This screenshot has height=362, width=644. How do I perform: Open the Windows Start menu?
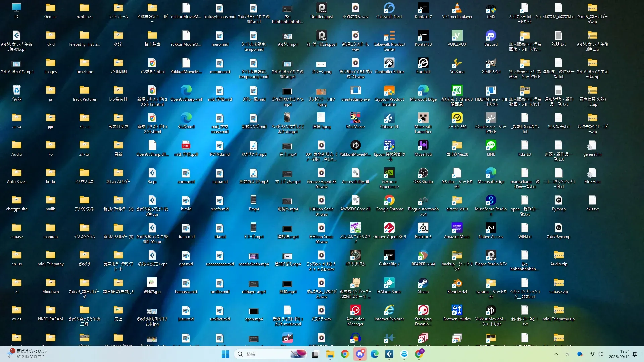[x=225, y=354]
